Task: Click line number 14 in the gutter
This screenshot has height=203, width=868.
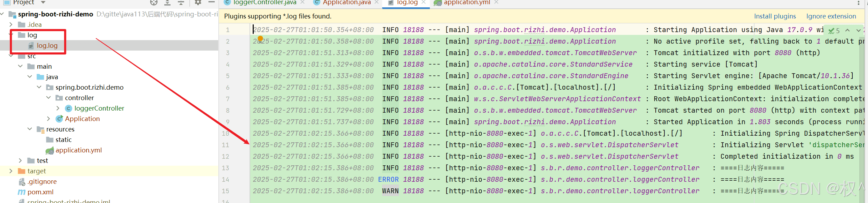Action: tap(226, 179)
